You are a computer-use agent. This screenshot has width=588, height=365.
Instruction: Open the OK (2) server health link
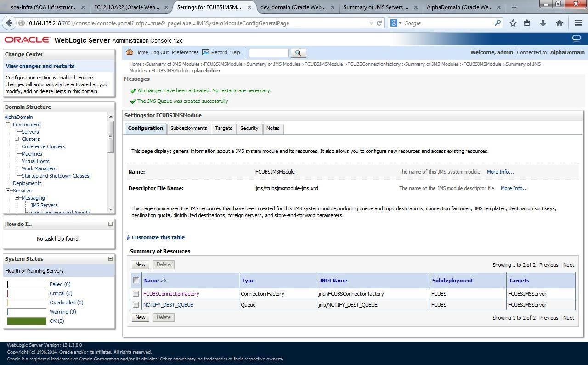pyautogui.click(x=57, y=321)
